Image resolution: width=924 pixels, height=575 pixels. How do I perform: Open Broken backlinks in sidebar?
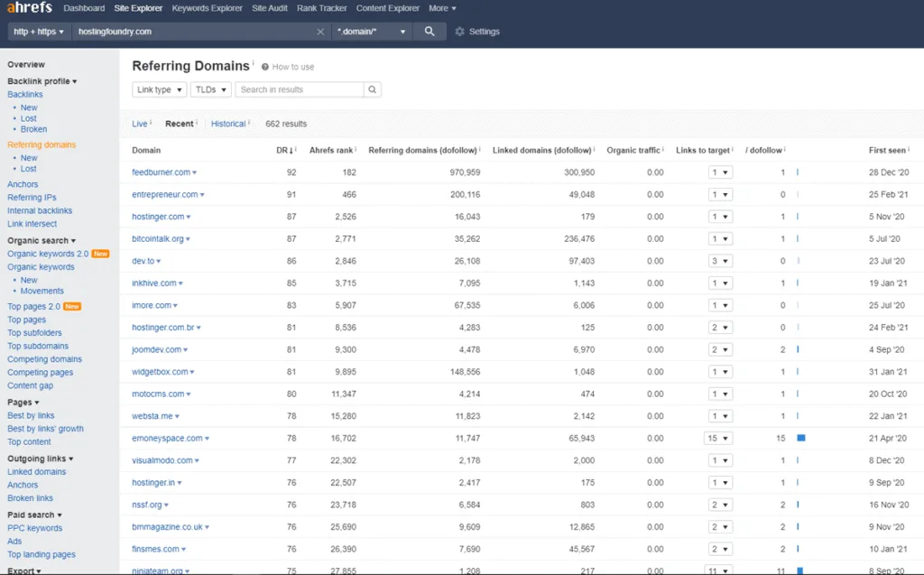[x=33, y=129]
